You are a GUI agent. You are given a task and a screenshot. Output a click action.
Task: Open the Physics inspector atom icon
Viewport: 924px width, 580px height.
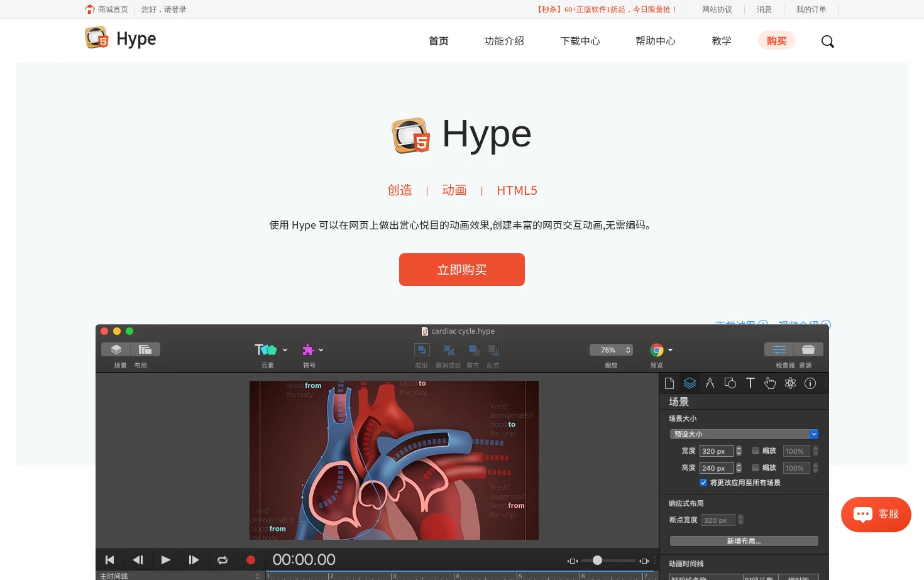click(790, 383)
